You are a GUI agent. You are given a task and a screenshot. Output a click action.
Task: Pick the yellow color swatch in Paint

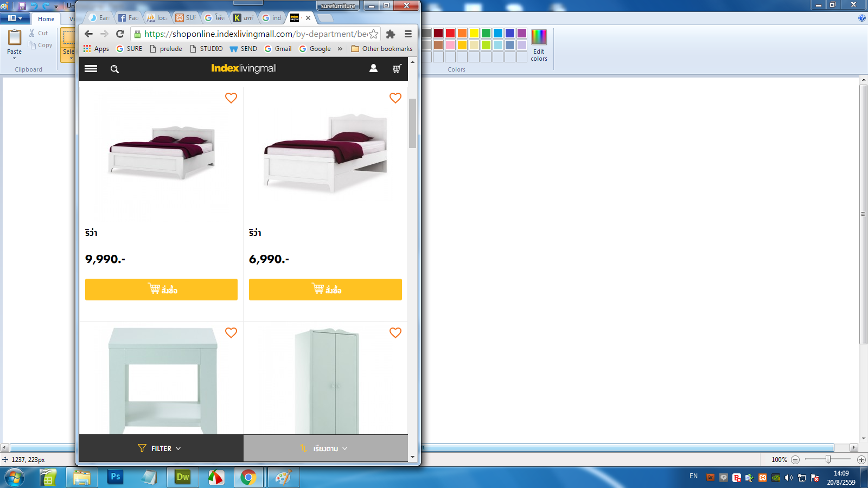click(x=474, y=34)
